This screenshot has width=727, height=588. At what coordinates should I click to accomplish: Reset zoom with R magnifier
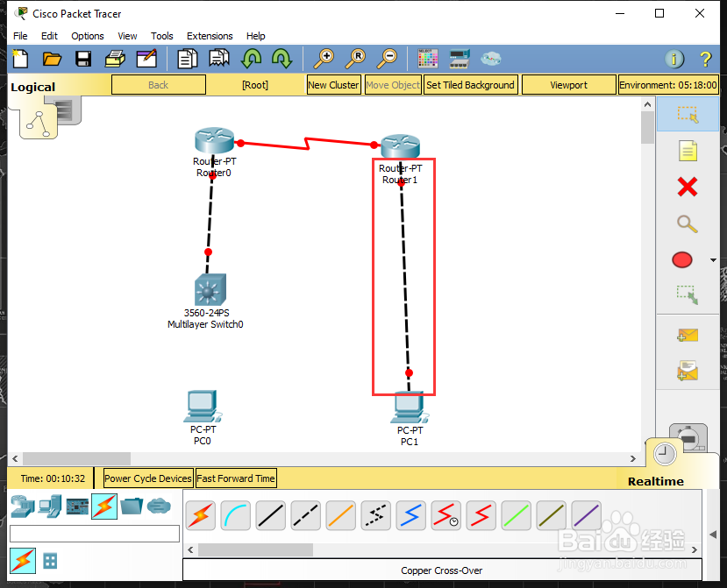pos(355,59)
